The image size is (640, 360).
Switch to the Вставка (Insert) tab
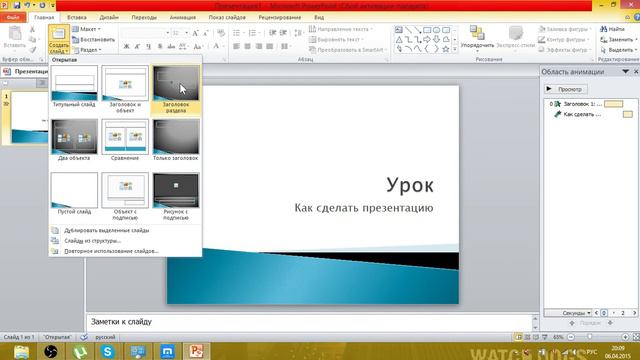[77, 18]
